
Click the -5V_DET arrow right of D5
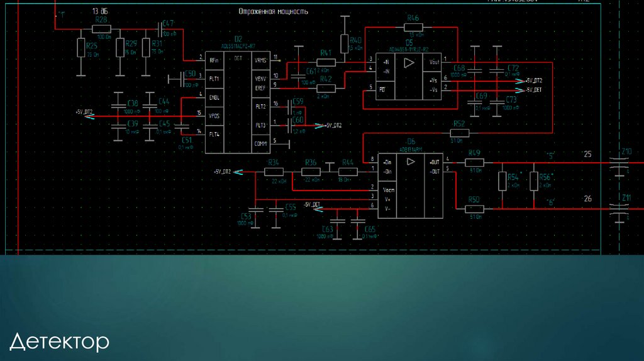tap(520, 90)
